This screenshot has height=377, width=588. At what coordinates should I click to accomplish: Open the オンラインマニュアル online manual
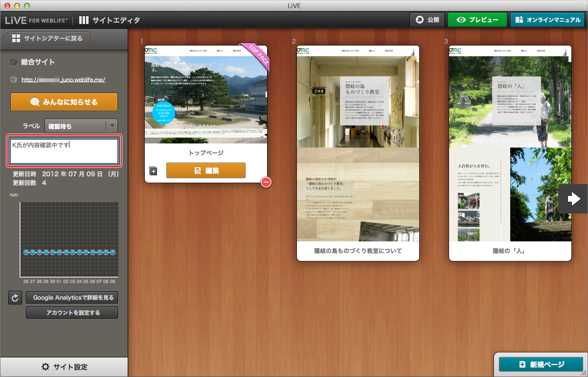coord(546,20)
